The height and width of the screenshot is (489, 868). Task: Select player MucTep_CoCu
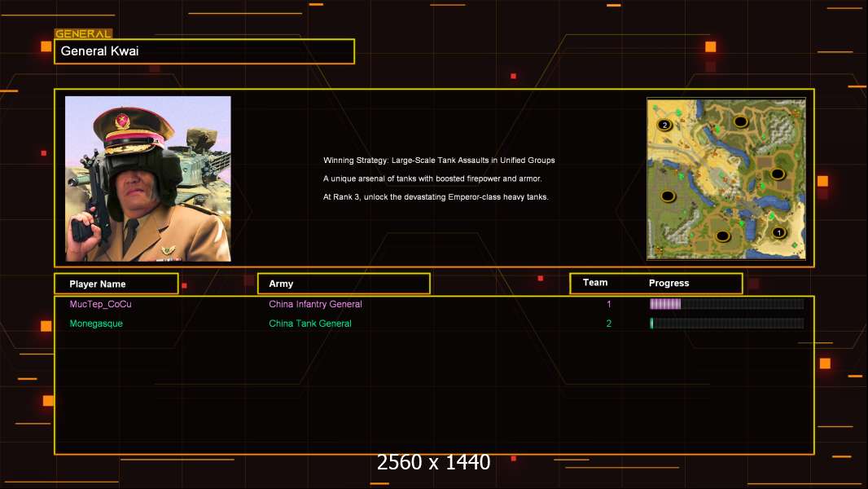[x=101, y=304]
